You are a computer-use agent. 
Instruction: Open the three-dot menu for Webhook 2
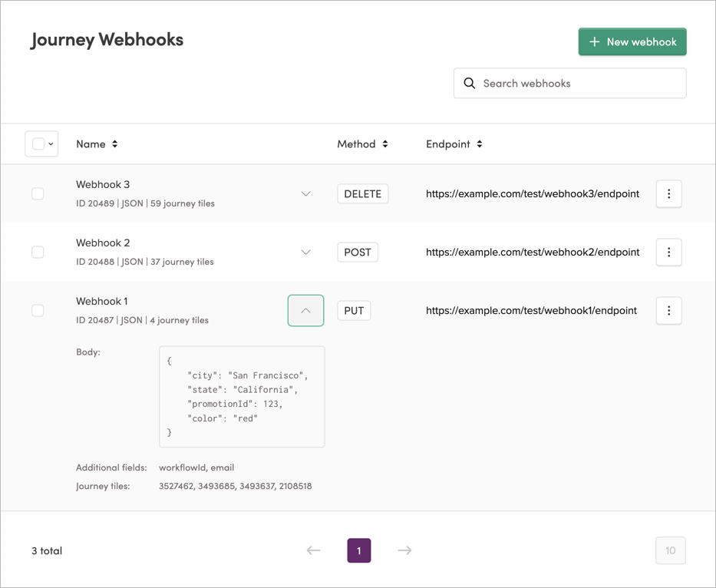click(x=668, y=252)
